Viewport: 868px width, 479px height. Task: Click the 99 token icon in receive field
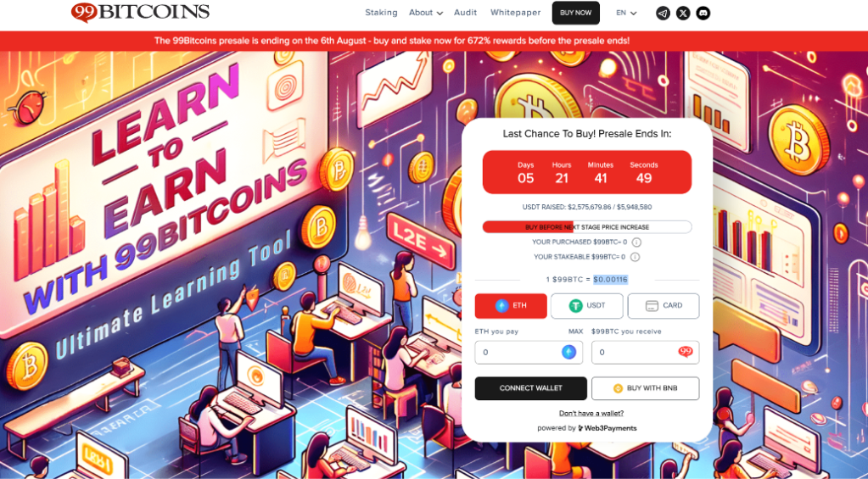coord(686,352)
